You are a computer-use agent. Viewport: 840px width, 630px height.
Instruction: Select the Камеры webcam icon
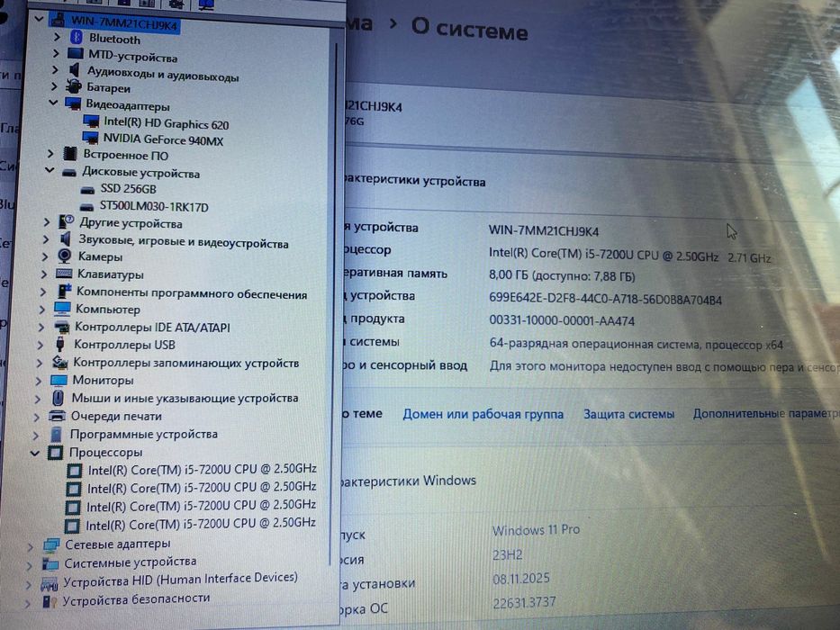tap(64, 256)
